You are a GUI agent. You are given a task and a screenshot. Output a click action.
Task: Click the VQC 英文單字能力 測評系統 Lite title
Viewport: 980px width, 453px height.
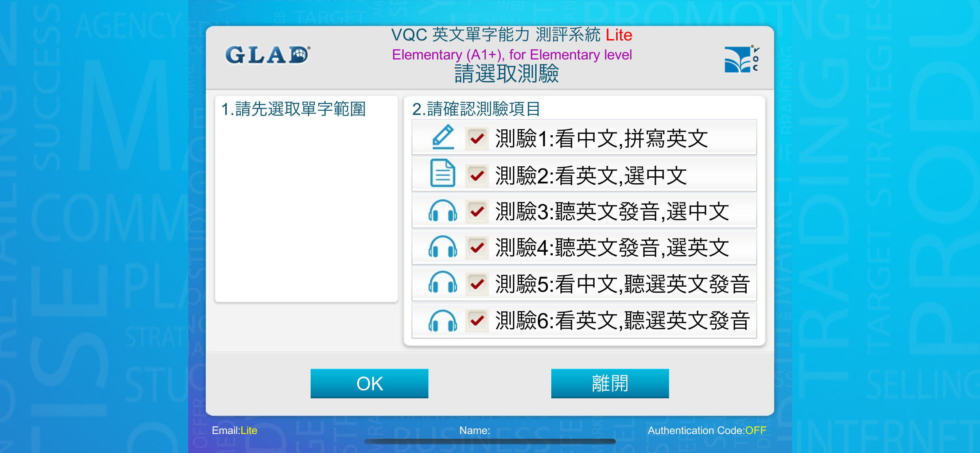[x=512, y=35]
